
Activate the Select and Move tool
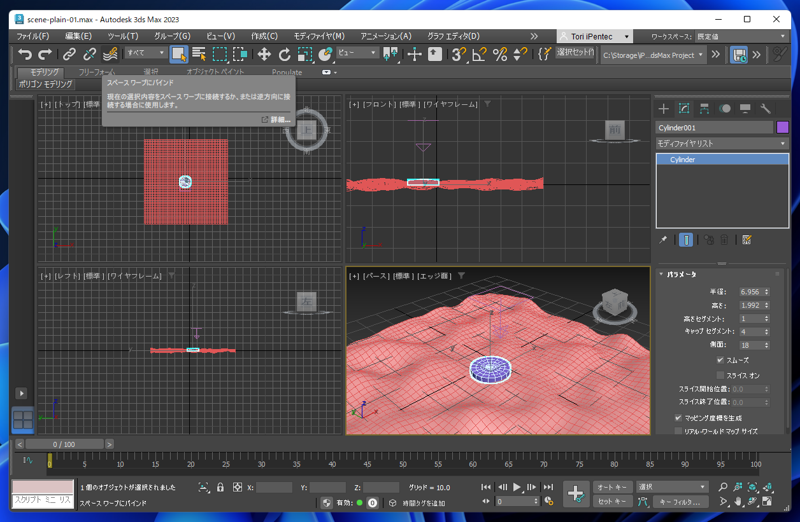tap(264, 54)
